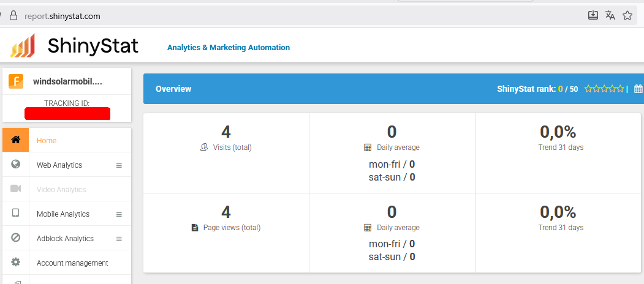This screenshot has width=644, height=284.
Task: Expand the Web Analytics submenu
Action: (x=119, y=165)
